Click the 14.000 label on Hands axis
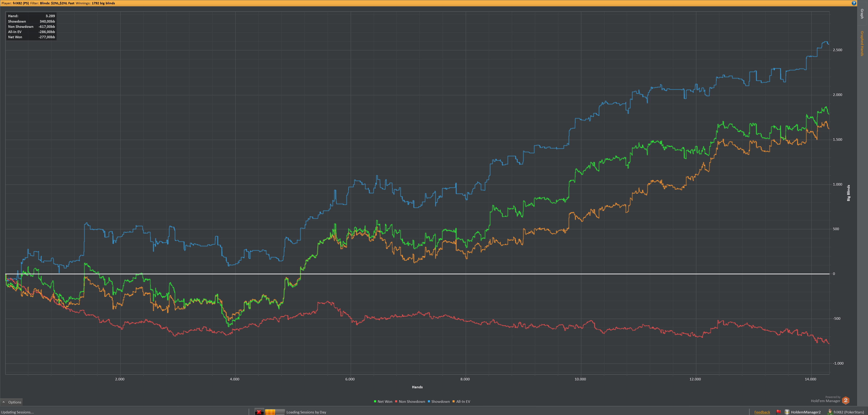Screen dimensions: 868x415 tap(810, 379)
